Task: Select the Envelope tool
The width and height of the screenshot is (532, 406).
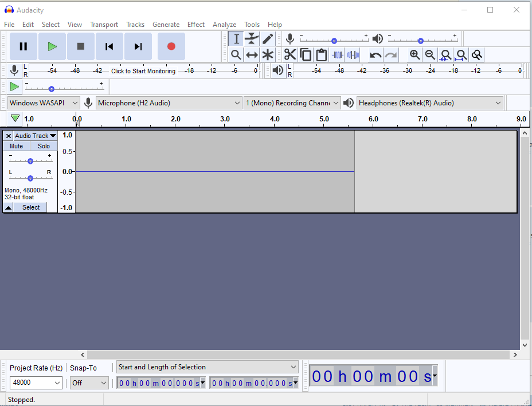Action: click(x=252, y=38)
